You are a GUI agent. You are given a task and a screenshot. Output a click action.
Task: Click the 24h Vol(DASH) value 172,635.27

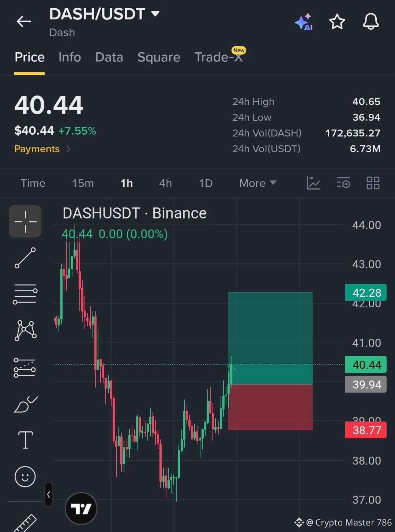(353, 133)
